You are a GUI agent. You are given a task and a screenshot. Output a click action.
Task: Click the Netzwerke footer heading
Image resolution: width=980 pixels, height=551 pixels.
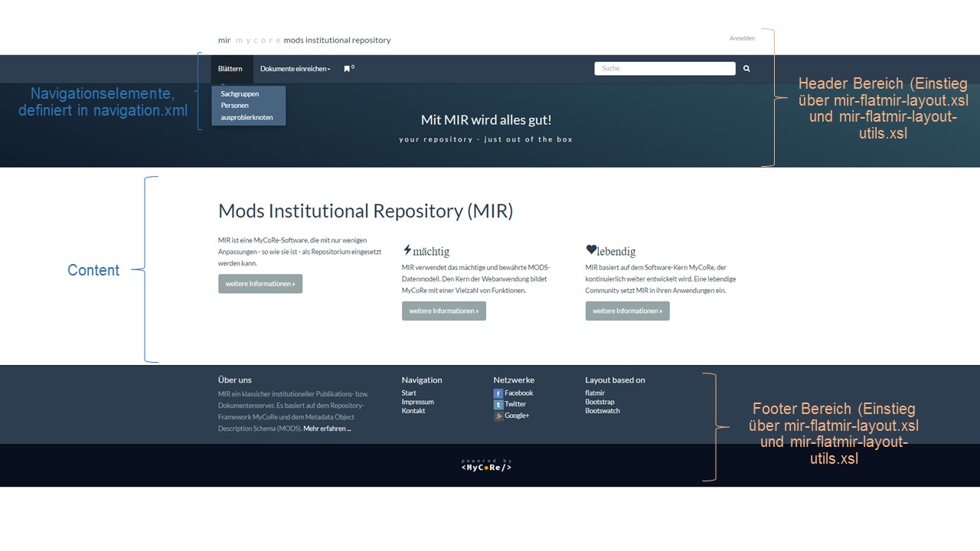coord(514,380)
